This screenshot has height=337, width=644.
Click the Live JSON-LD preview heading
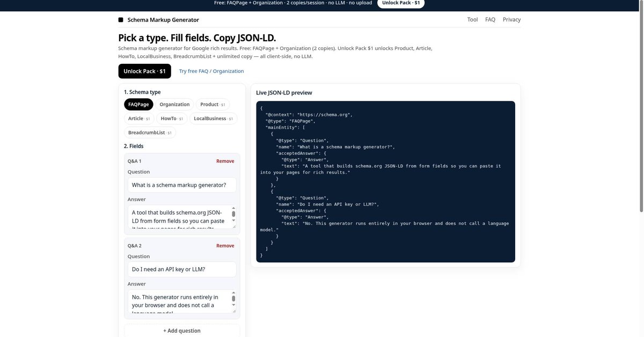coord(284,93)
